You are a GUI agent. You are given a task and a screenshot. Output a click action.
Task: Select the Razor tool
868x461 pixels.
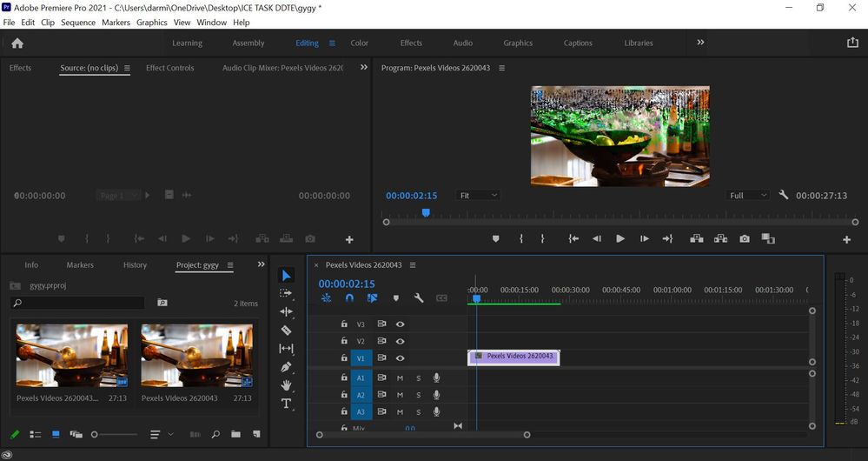287,331
